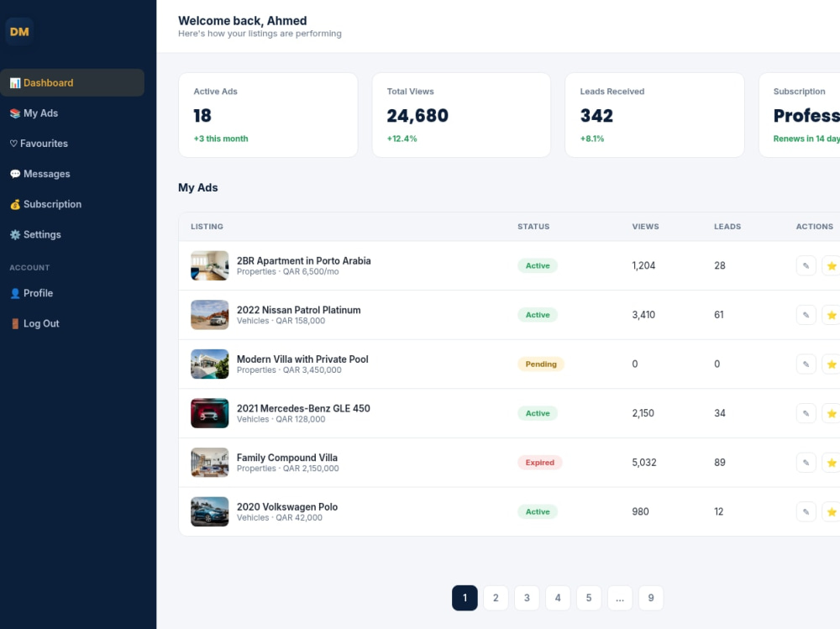
Task: Click Log Out in sidebar
Action: [x=71, y=323]
